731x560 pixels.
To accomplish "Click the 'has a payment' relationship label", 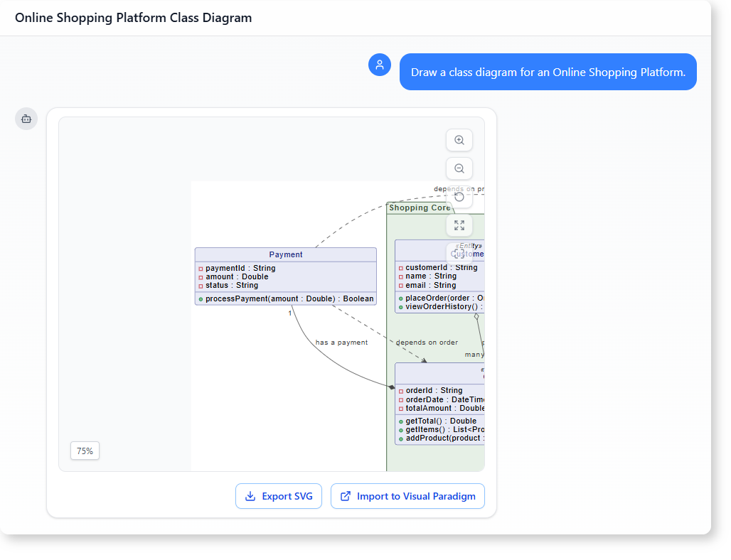I will click(341, 343).
